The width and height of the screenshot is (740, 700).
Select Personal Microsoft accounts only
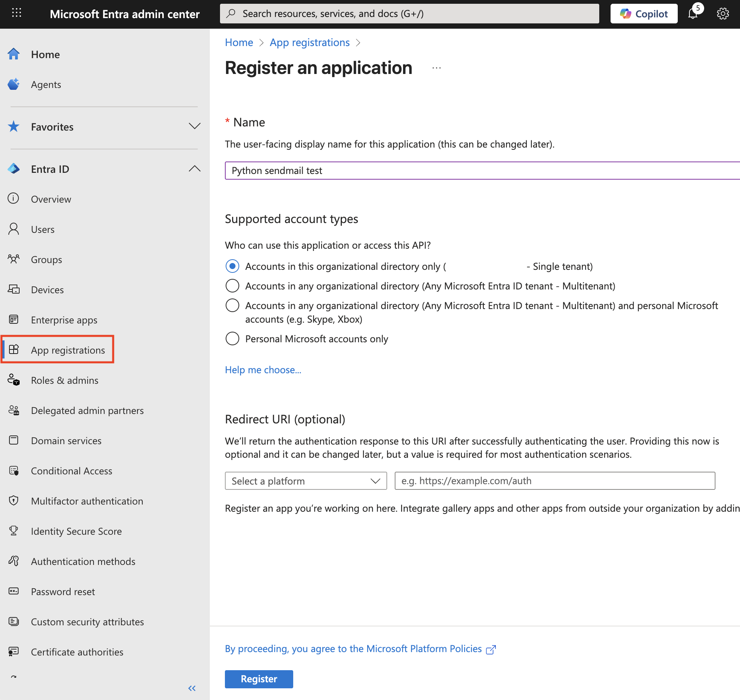tap(232, 338)
